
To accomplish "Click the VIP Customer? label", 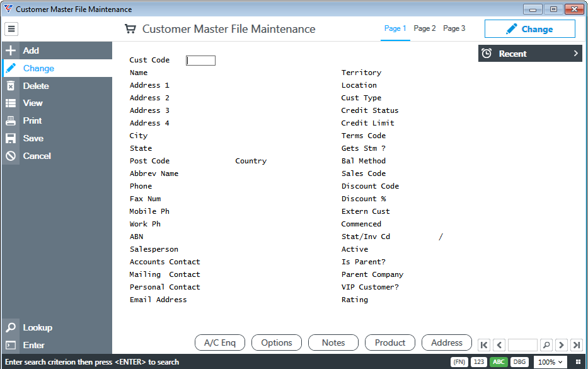I will tap(370, 287).
